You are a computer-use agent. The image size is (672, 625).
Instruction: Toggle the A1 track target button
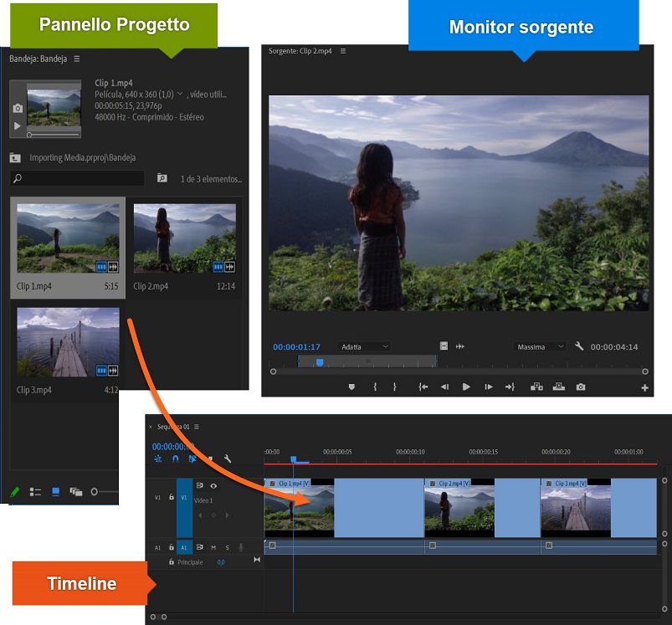point(184,547)
